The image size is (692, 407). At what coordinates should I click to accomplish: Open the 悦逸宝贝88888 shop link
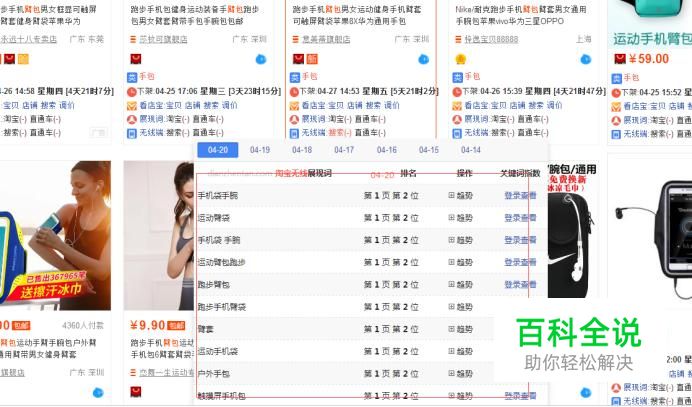[x=491, y=40]
